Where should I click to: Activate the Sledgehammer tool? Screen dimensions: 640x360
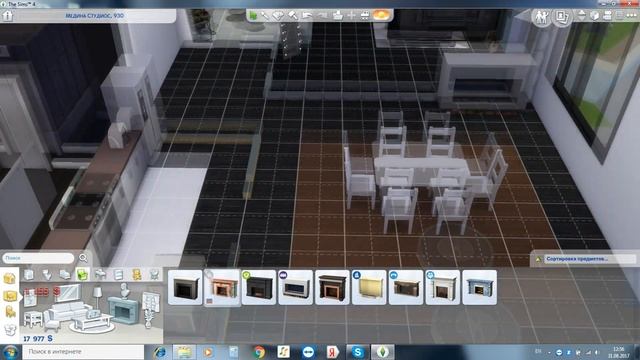pyautogui.click(x=293, y=16)
